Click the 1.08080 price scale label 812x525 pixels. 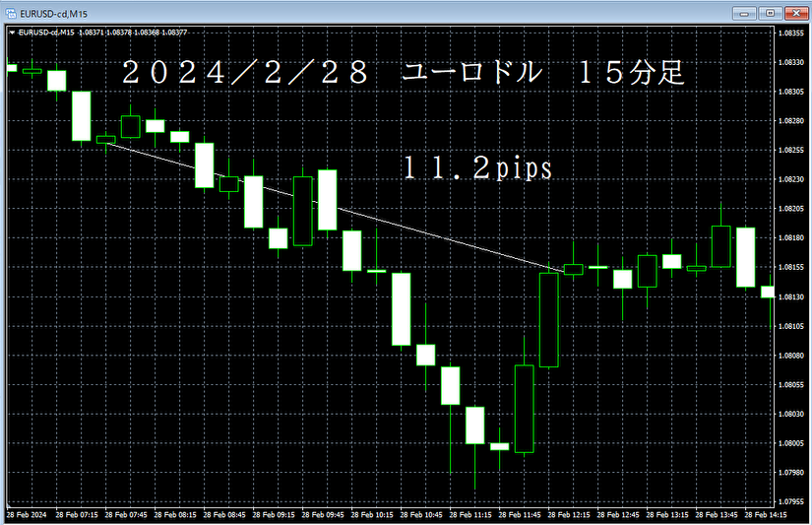click(x=791, y=356)
